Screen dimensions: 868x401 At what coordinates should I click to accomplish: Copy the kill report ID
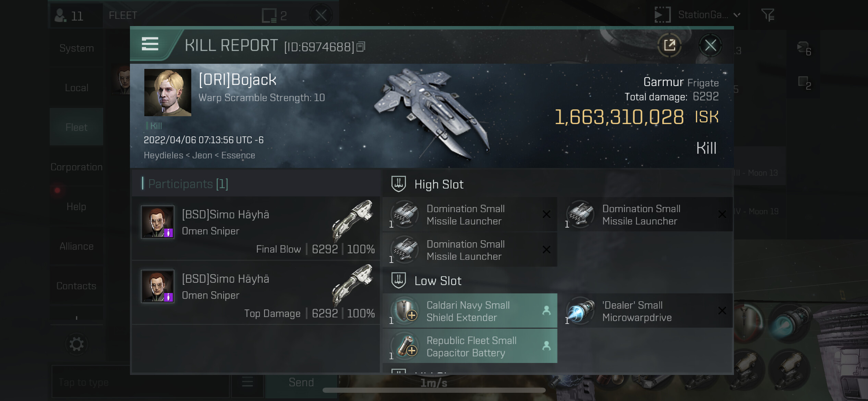coord(361,47)
